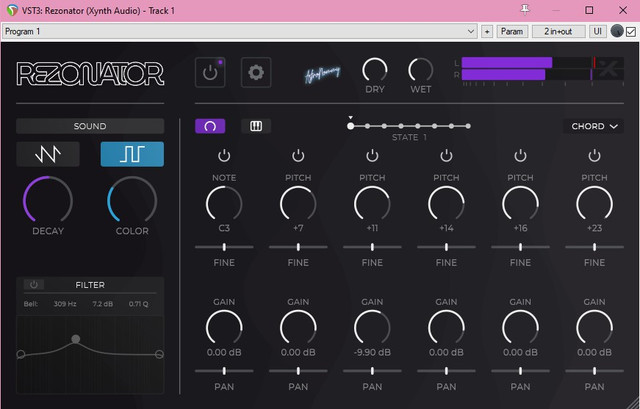Select the sawtooth waveform sound button
Screen dimensions: 640x409
coord(48,154)
